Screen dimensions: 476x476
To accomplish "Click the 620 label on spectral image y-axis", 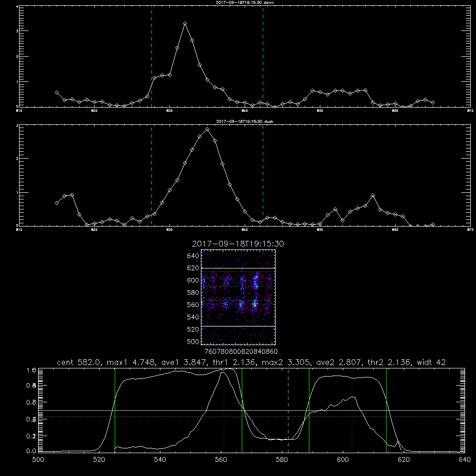I will click(193, 268).
